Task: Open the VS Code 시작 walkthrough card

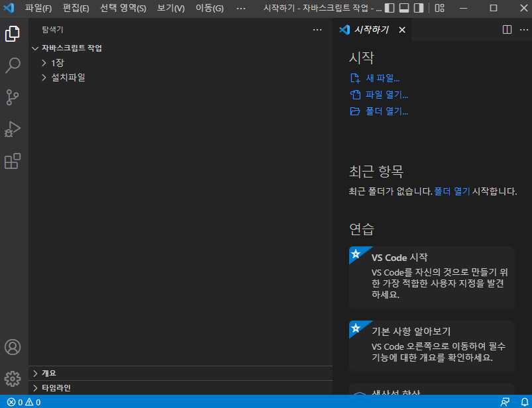Action: (x=432, y=277)
